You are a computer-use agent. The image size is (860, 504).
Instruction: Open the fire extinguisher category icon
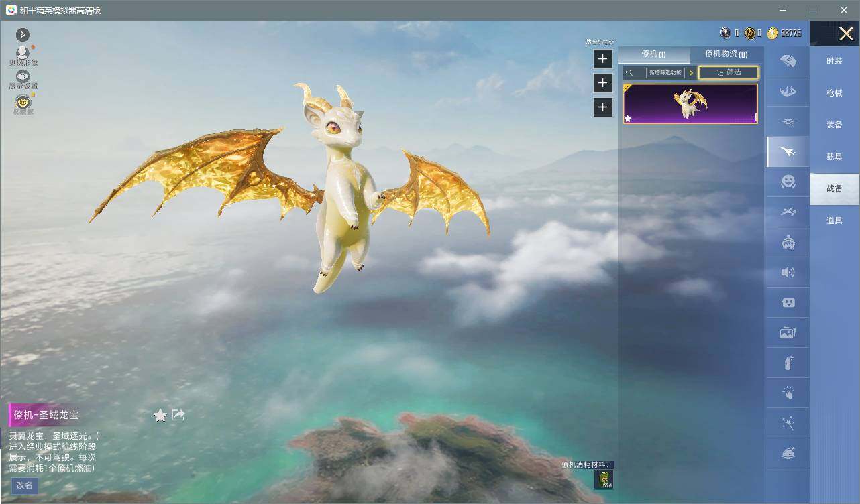pos(788,363)
